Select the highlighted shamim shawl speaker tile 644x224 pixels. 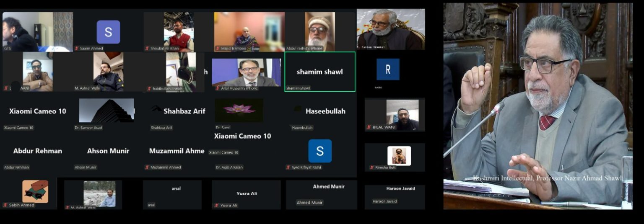pos(320,72)
